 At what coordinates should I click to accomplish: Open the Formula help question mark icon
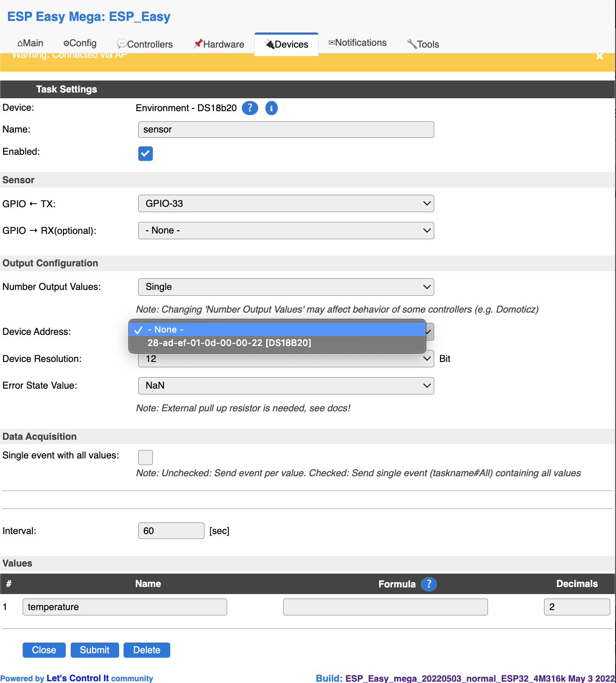click(428, 584)
